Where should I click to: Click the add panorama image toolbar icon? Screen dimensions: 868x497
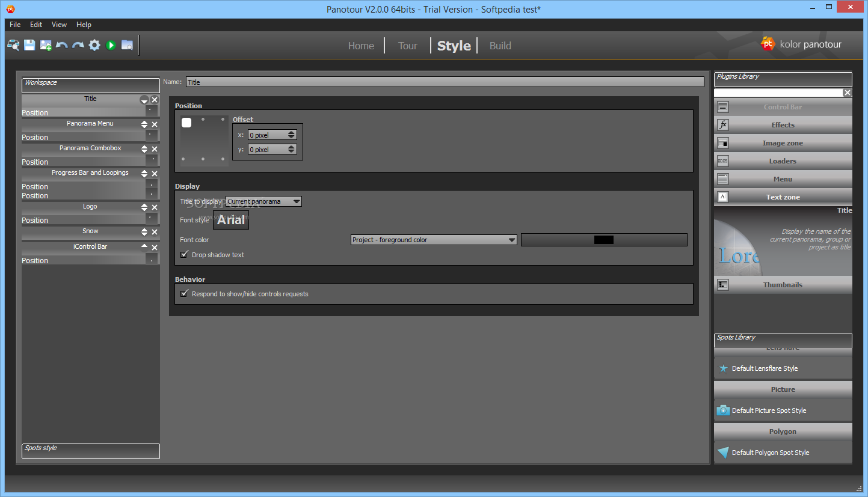pyautogui.click(x=46, y=45)
